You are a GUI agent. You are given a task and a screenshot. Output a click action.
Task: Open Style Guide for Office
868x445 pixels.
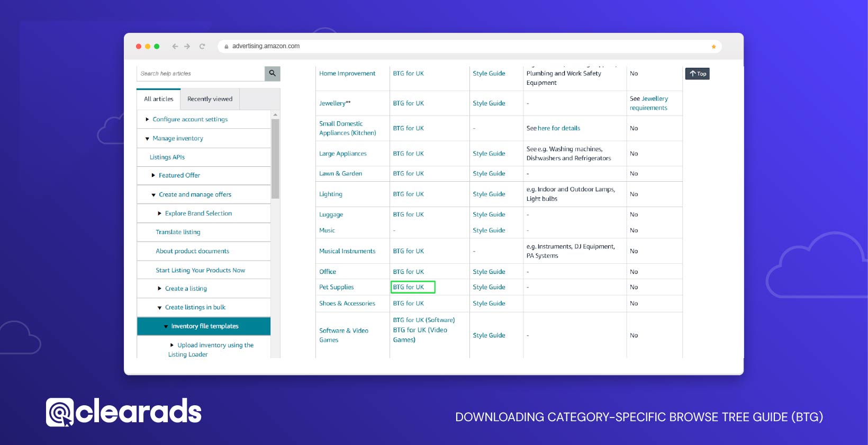pos(489,272)
